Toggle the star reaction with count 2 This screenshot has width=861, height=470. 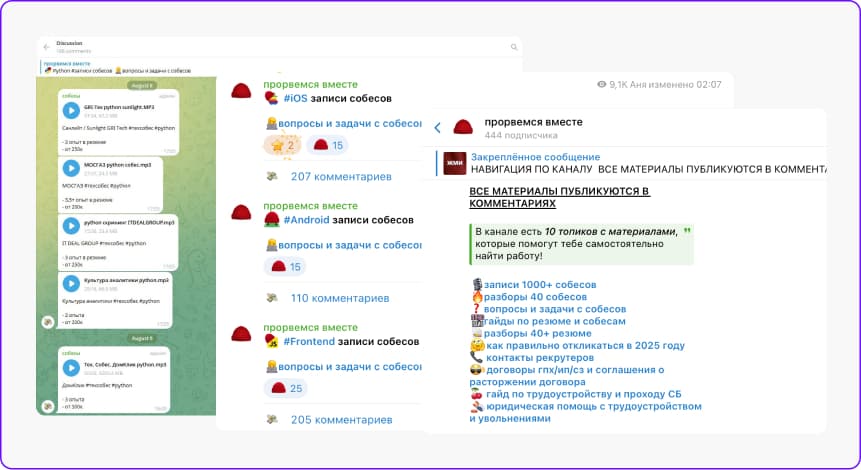(x=283, y=146)
